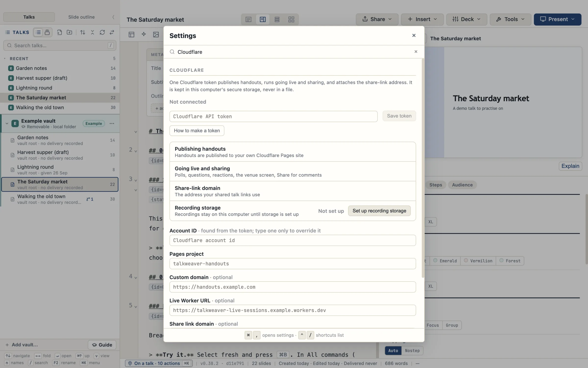Click the swap arrows icon in Talks toolbar

pyautogui.click(x=112, y=32)
